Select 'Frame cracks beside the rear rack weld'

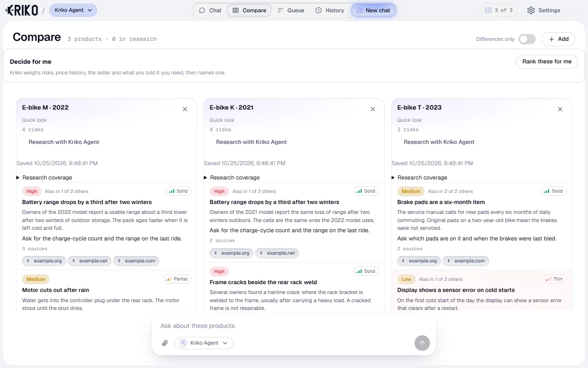(x=263, y=282)
